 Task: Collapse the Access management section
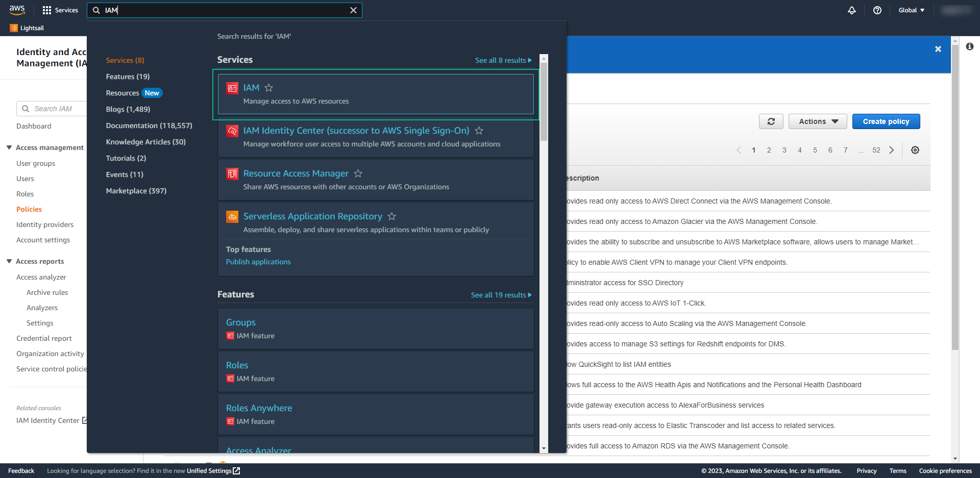point(9,147)
